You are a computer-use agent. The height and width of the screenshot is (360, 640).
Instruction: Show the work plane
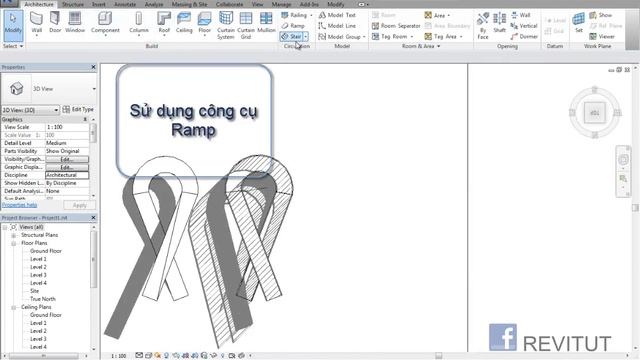601,15
